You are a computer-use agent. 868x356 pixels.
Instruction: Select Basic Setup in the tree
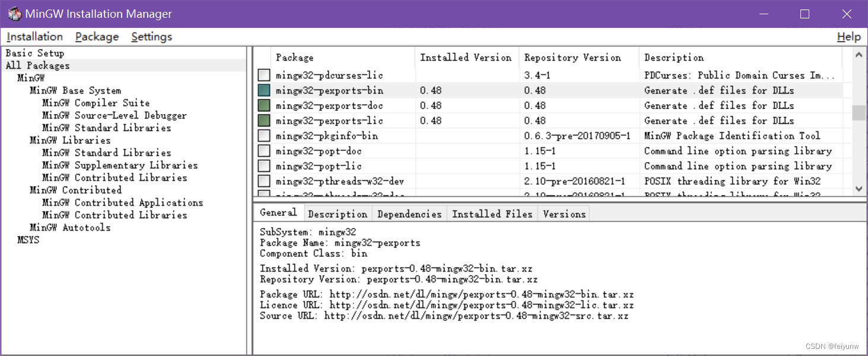point(34,53)
